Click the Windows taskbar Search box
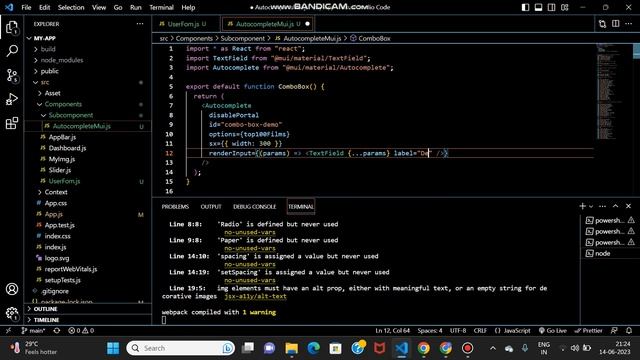This screenshot has height=360, width=640. pos(181,348)
